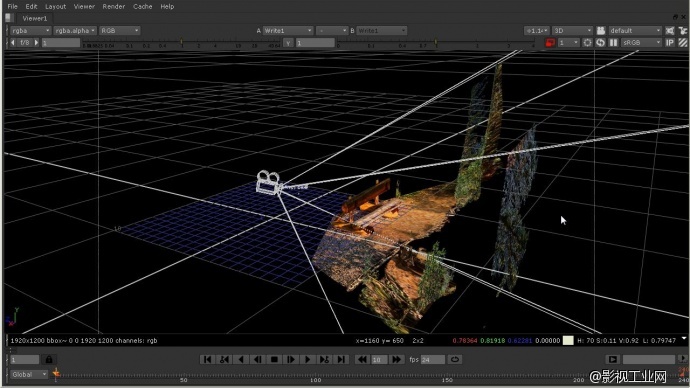Step forward one frame
This screenshot has width=690, height=388.
pyautogui.click(x=291, y=360)
